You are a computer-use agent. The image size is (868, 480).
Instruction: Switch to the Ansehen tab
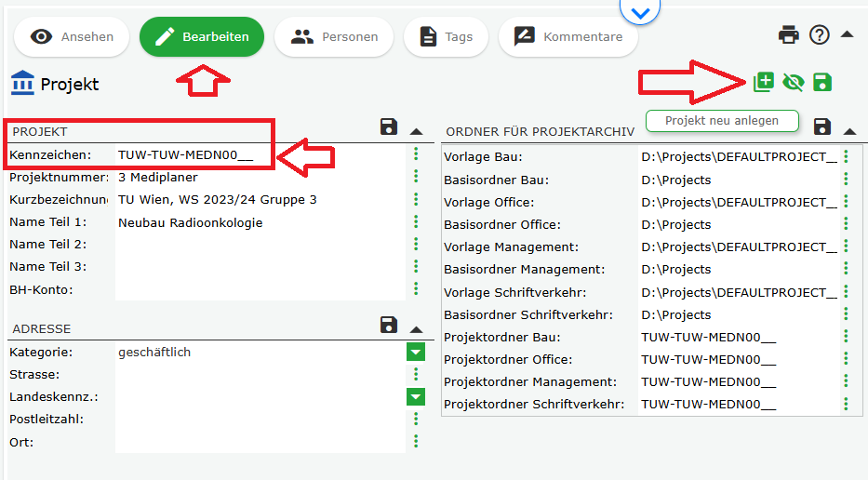pyautogui.click(x=72, y=37)
